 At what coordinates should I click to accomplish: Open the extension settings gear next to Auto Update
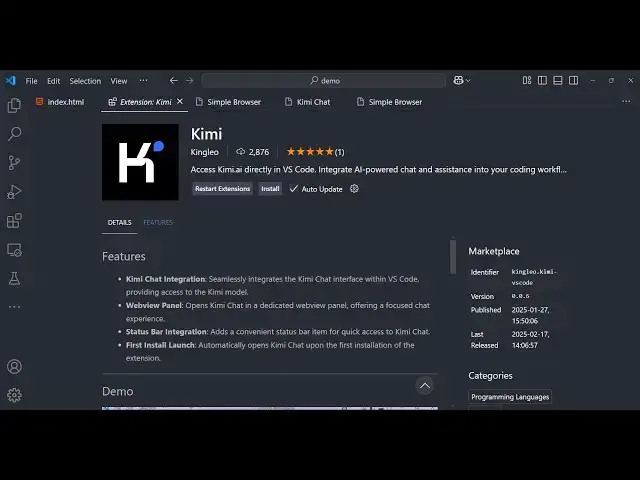(354, 189)
